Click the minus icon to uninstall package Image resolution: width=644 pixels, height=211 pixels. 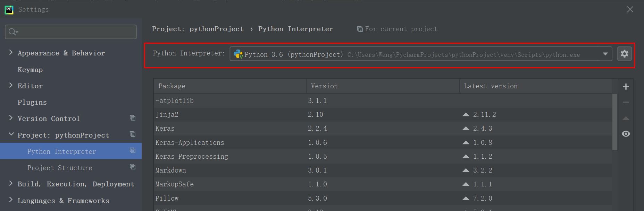pos(626,102)
